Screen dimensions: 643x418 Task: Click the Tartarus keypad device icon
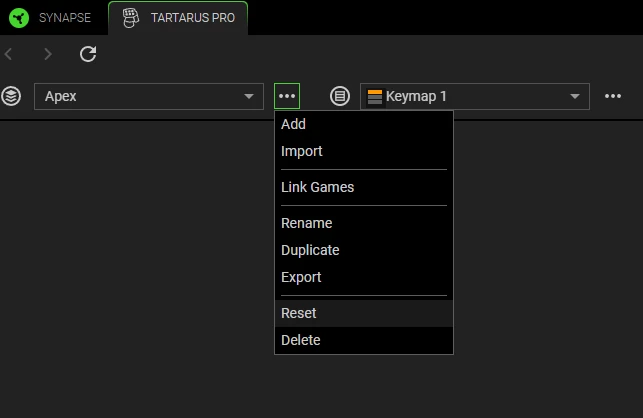(131, 18)
